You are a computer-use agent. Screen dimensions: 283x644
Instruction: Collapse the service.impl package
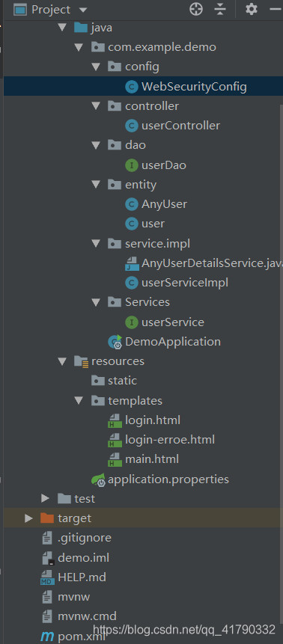(x=97, y=244)
